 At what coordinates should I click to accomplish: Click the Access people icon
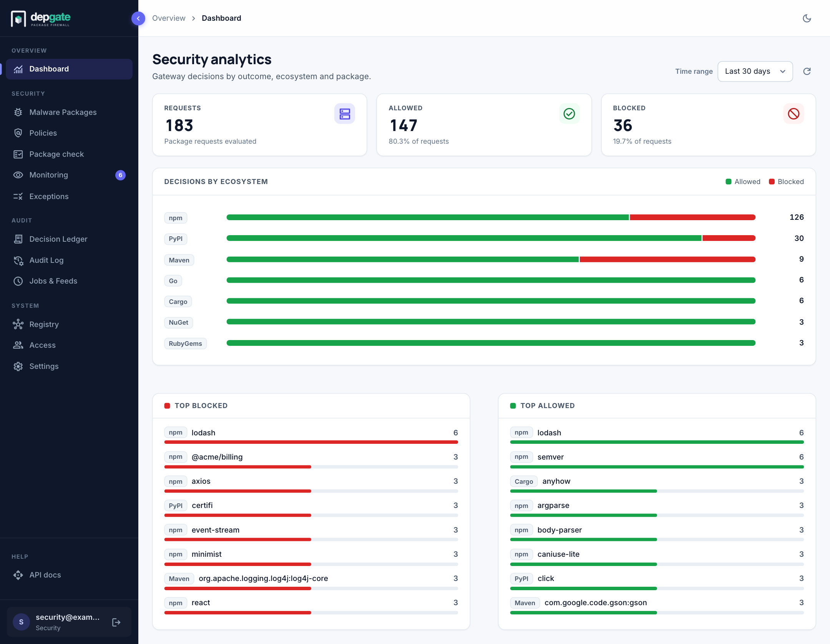point(18,345)
